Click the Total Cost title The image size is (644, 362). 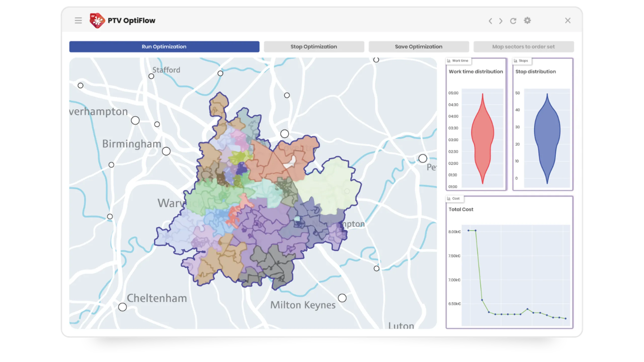coord(461,209)
